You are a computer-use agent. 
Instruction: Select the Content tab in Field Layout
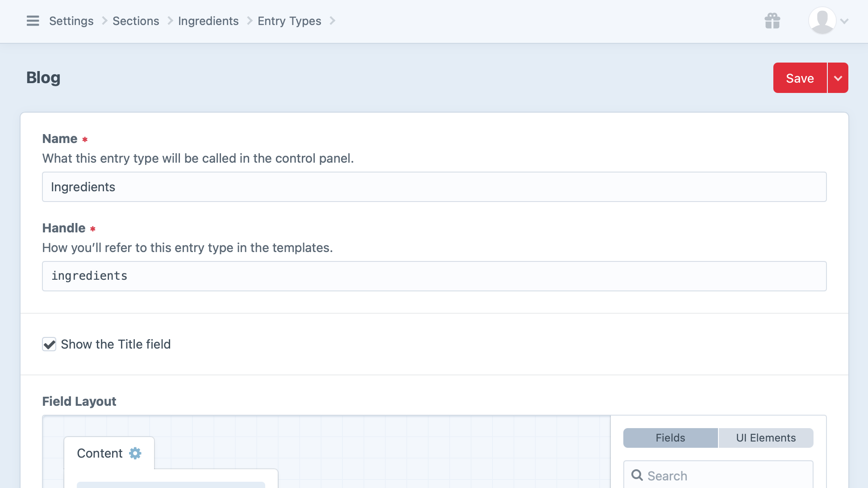point(100,453)
